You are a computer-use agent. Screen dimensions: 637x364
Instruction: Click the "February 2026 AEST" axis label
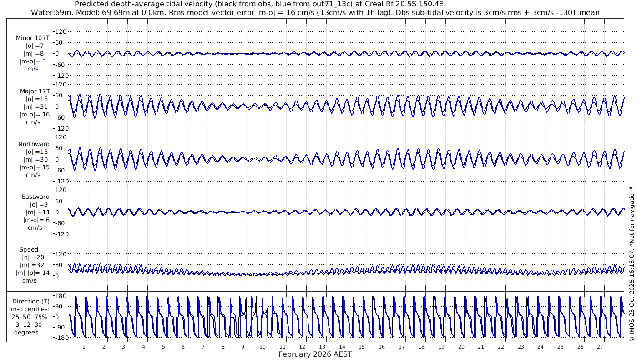coord(315,354)
